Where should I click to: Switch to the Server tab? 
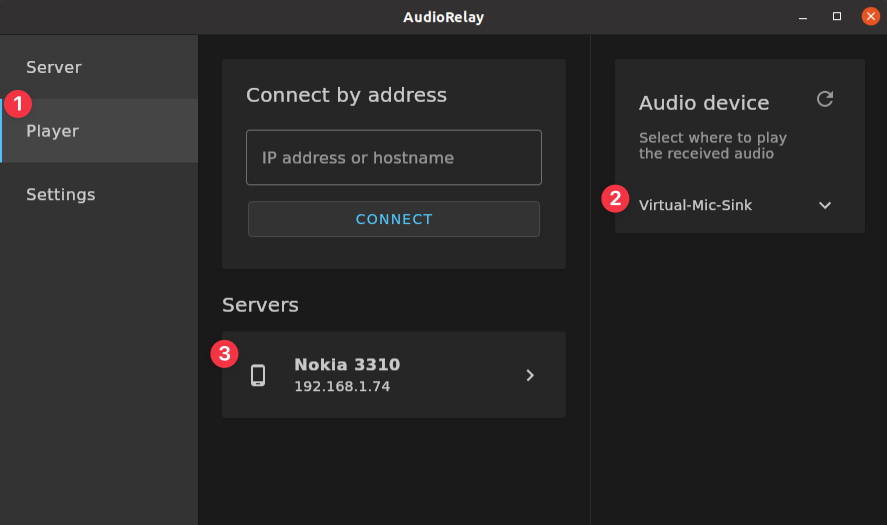54,67
